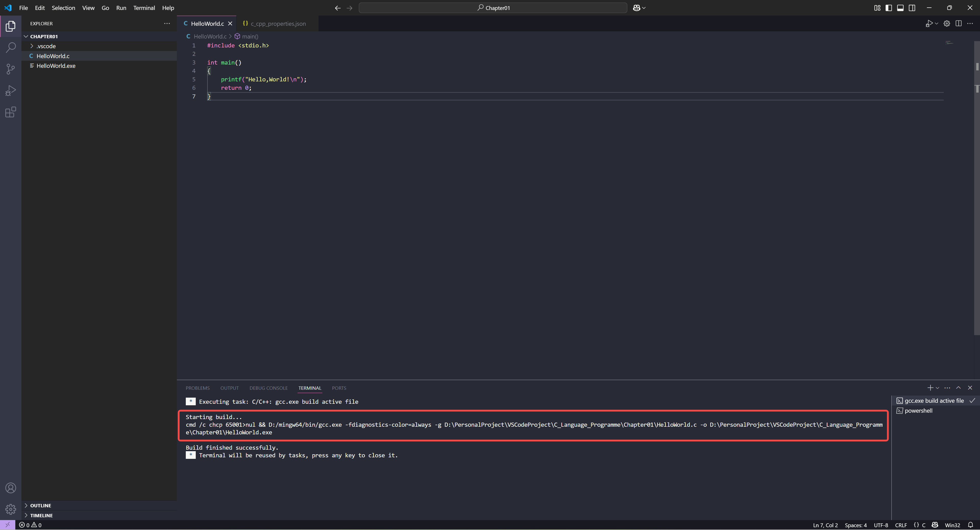Viewport: 980px width, 530px height.
Task: Click the CRLF line ending indicator
Action: [x=900, y=525]
